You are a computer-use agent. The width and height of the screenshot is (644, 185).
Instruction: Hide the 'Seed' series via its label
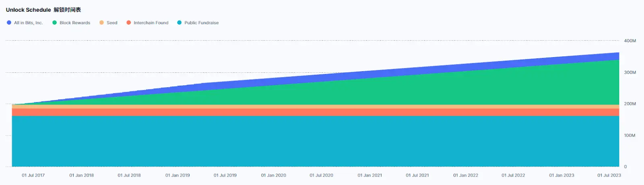pyautogui.click(x=112, y=23)
